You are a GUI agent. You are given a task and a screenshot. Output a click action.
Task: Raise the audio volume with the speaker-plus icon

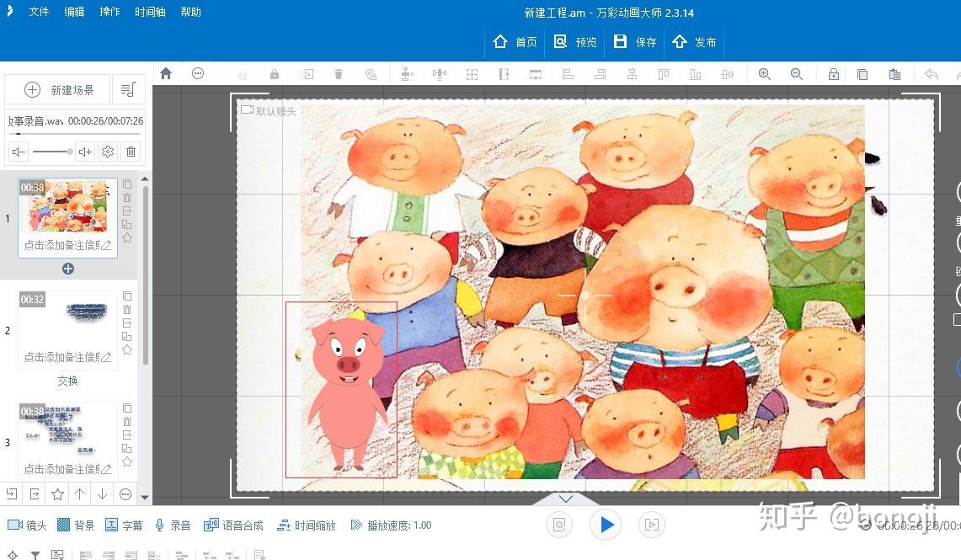(x=85, y=152)
